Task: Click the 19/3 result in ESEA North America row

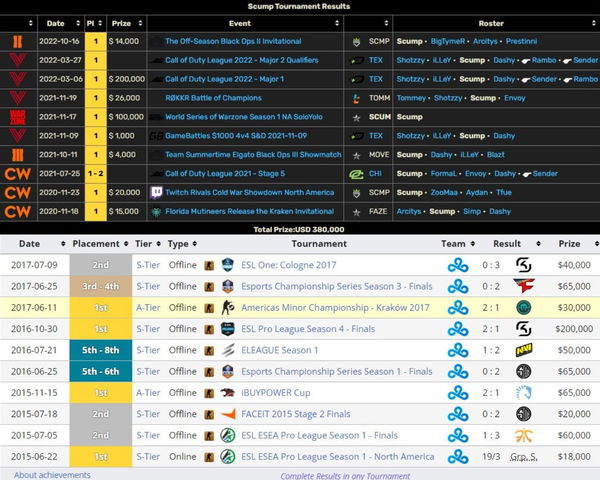Action: pyautogui.click(x=491, y=457)
